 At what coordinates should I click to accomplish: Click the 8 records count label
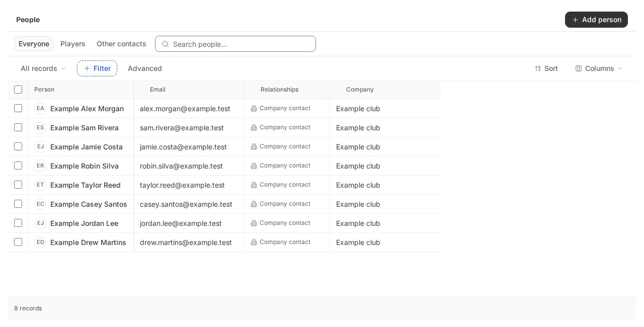tap(28, 308)
